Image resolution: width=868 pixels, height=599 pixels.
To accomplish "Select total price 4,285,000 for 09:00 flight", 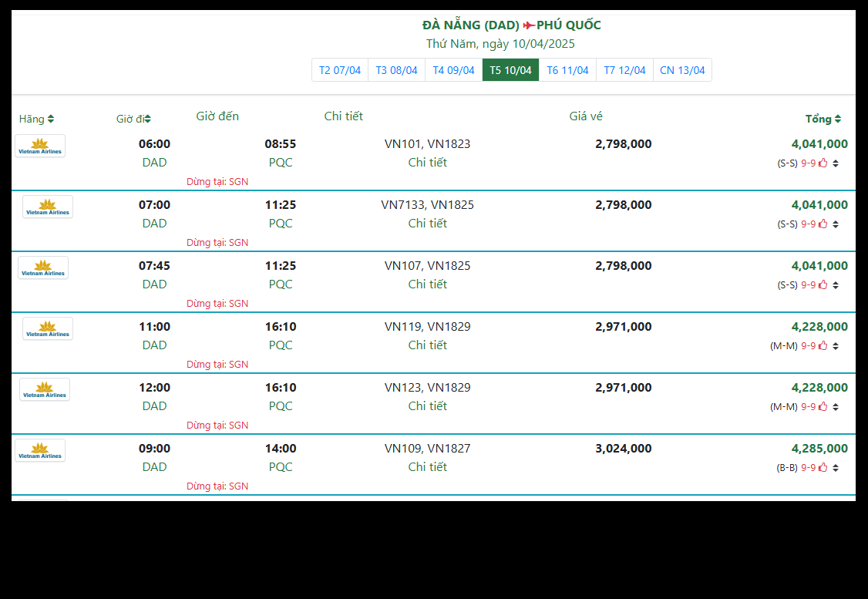I will (x=819, y=449).
